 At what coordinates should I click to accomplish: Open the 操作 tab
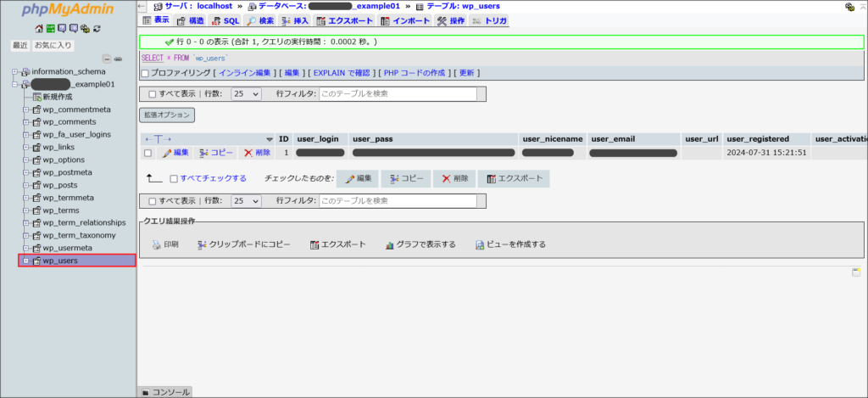(x=451, y=21)
